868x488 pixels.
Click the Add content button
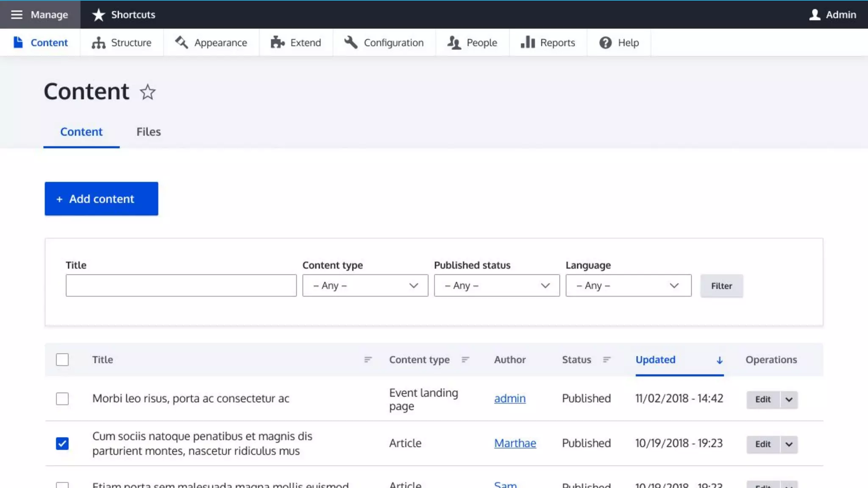coord(101,199)
